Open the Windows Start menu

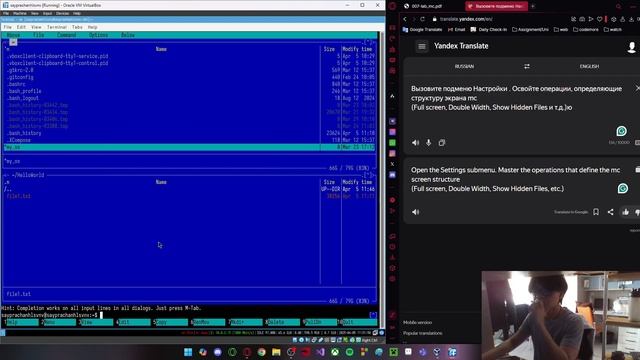188,352
